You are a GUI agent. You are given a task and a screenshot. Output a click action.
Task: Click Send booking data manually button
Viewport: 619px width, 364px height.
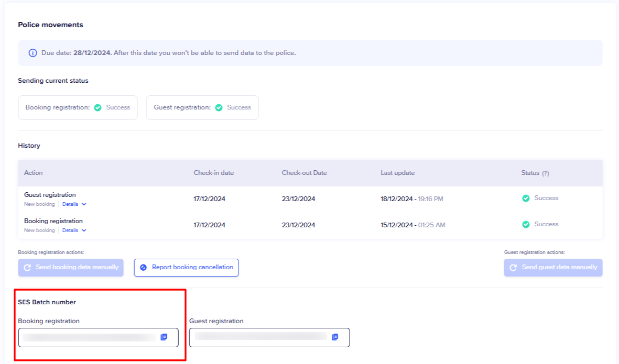(x=71, y=267)
